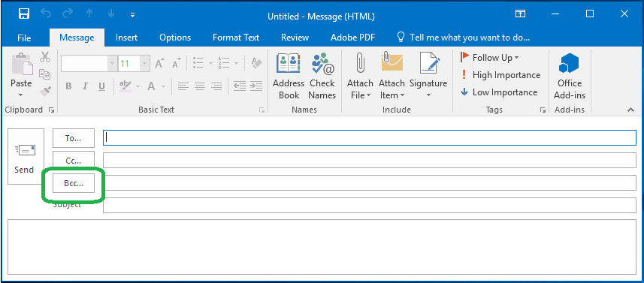644x283 pixels.
Task: Click Clear All Formatting icon
Action: click(256, 63)
